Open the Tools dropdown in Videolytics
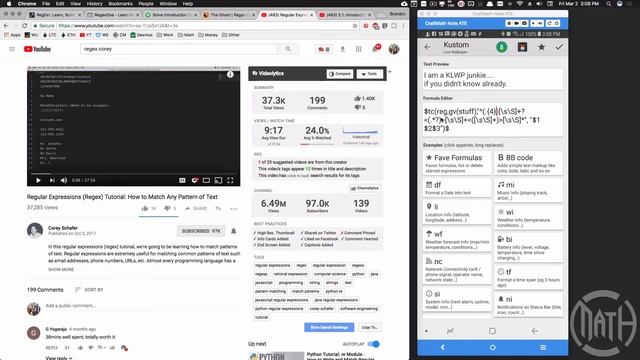Viewport: 640px width, 360px height. pyautogui.click(x=369, y=74)
